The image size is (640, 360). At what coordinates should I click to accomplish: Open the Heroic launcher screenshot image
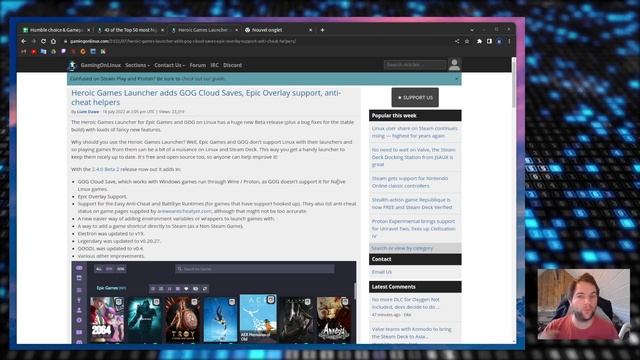click(214, 302)
